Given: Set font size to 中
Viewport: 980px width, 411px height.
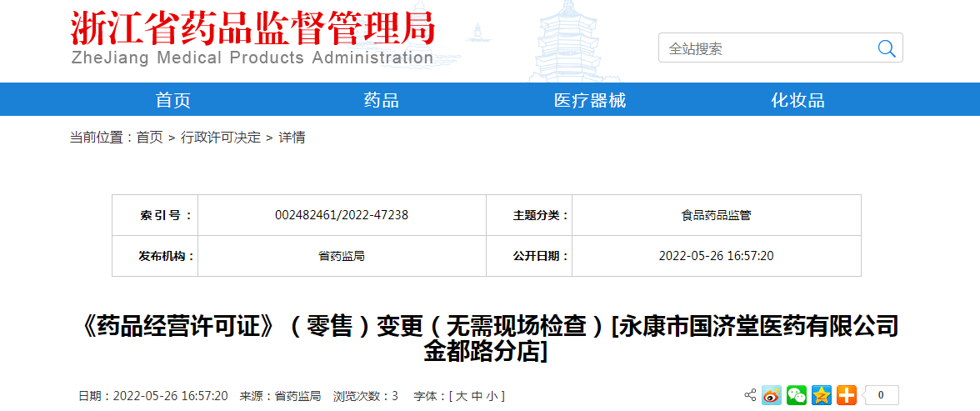Looking at the screenshot, I should (477, 396).
